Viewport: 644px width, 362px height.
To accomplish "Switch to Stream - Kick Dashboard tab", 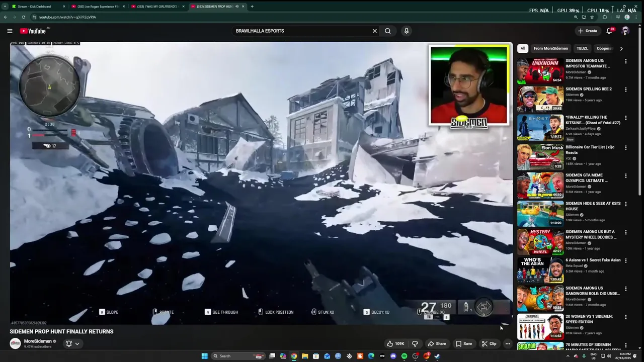I will click(x=38, y=7).
